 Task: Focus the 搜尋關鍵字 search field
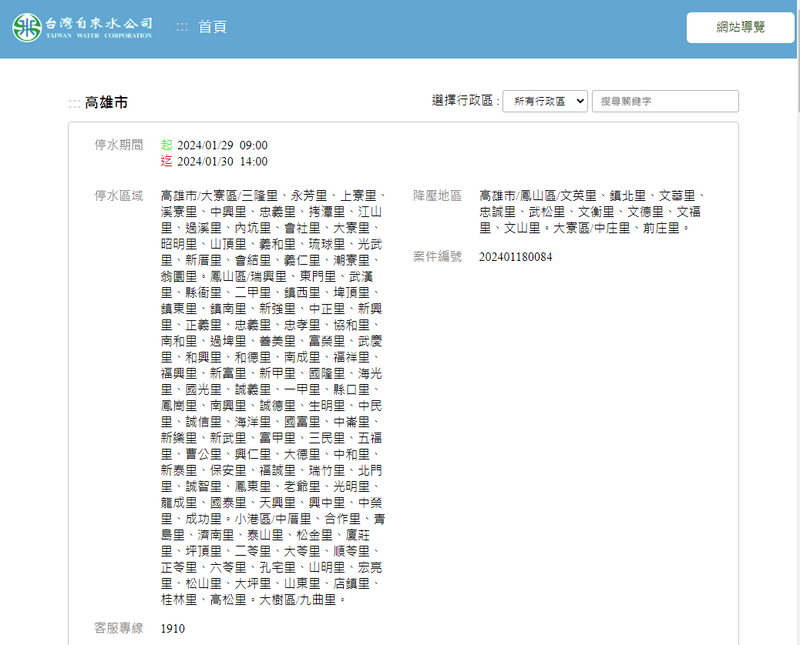[665, 101]
